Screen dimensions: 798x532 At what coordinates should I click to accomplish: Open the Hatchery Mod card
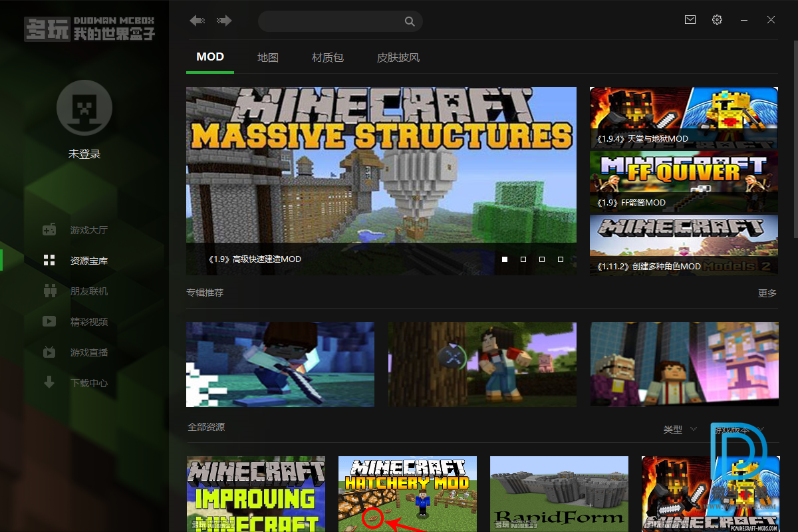click(408, 493)
